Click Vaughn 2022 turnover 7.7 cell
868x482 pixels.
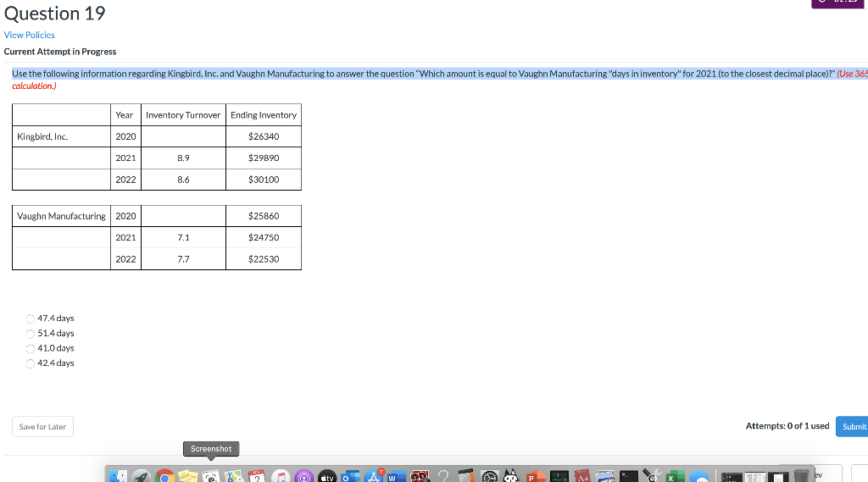point(183,259)
